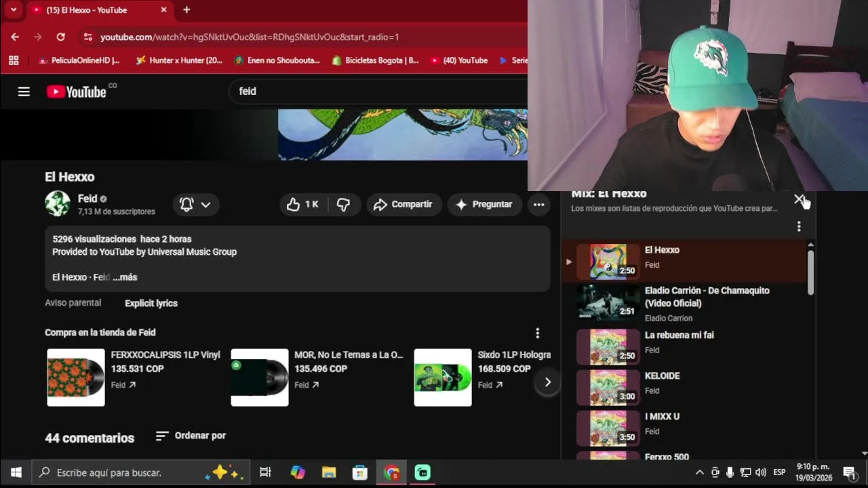The image size is (868, 488).
Task: Open the Bicicletas Bogota bookmark
Action: (375, 60)
